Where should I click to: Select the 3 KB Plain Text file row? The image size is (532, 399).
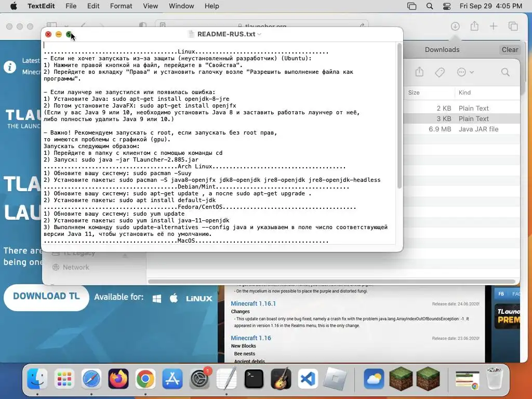click(x=462, y=119)
